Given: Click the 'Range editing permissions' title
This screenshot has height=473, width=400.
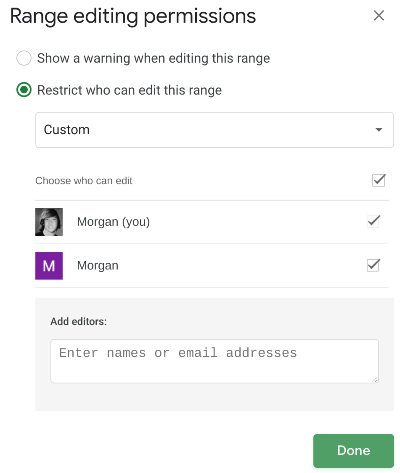Looking at the screenshot, I should click(133, 17).
